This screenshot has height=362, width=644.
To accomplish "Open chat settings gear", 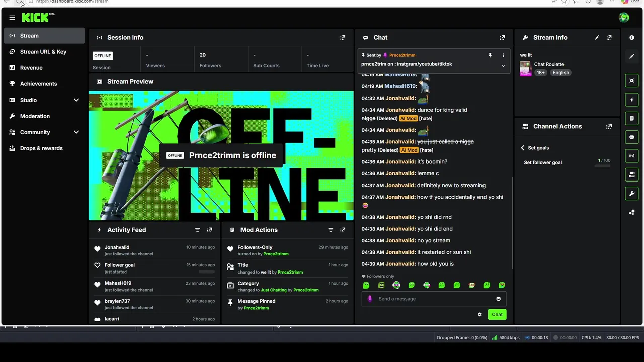I will click(x=480, y=315).
